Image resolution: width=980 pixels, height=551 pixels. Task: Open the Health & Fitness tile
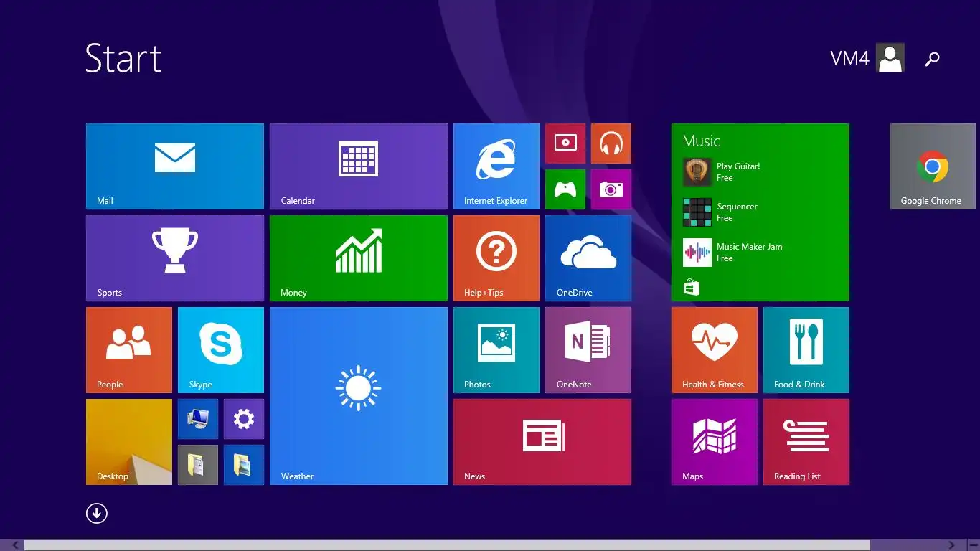pyautogui.click(x=715, y=350)
